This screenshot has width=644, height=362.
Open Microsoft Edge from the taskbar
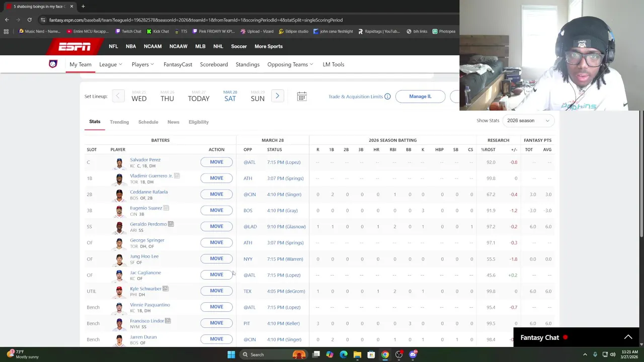tap(343, 354)
